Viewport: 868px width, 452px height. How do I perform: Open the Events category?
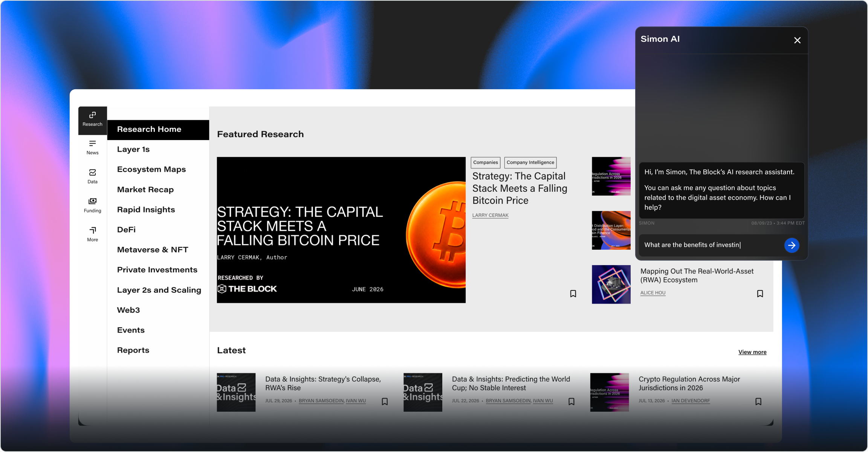pos(131,330)
